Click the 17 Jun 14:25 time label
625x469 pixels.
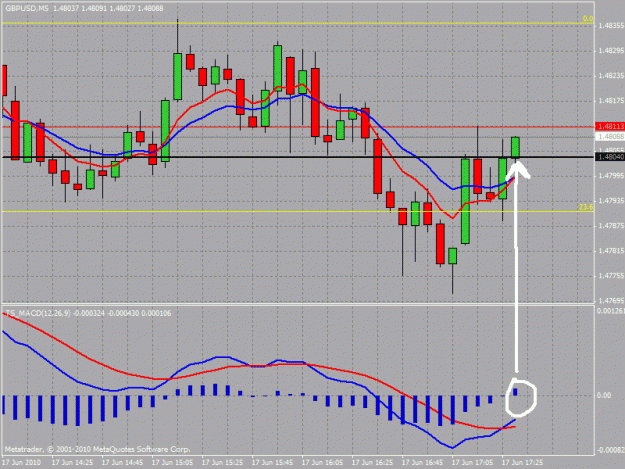72,463
